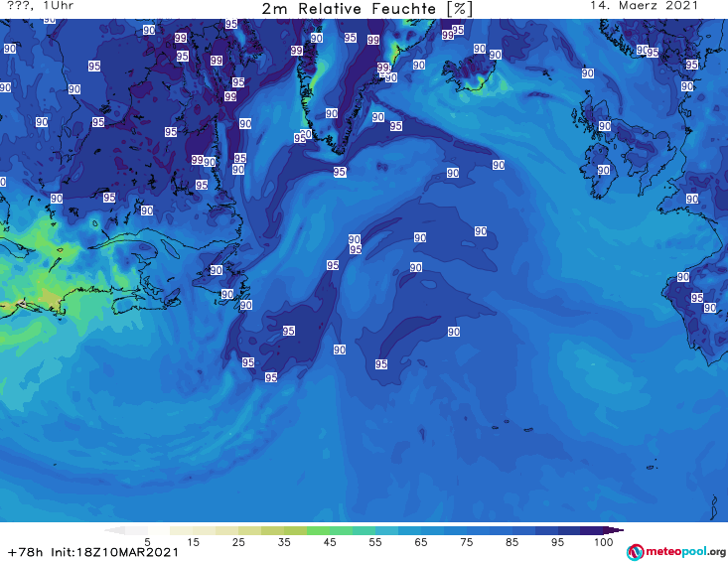The width and height of the screenshot is (728, 562).
Task: Click the meteopool.org round logo icon
Action: pos(635,552)
